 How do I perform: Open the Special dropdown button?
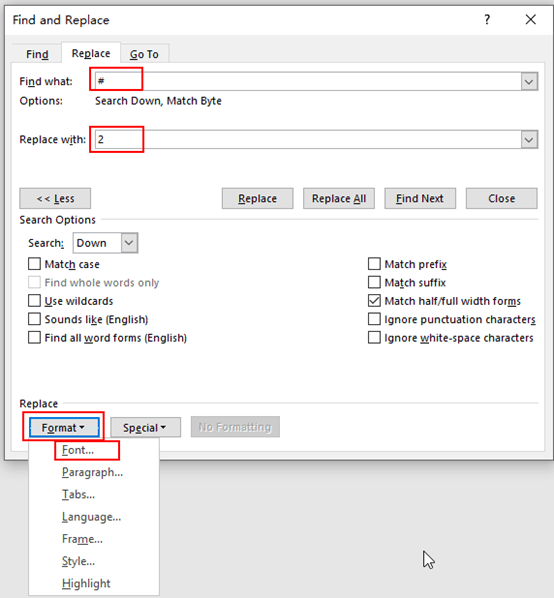pyautogui.click(x=145, y=427)
